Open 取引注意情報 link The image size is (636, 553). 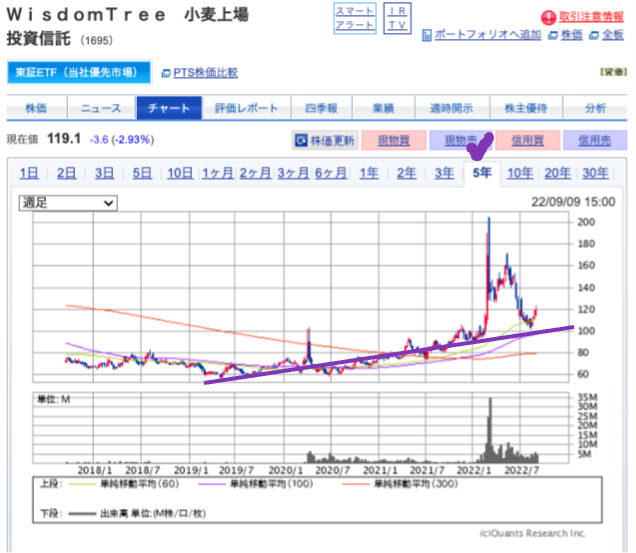pyautogui.click(x=591, y=17)
